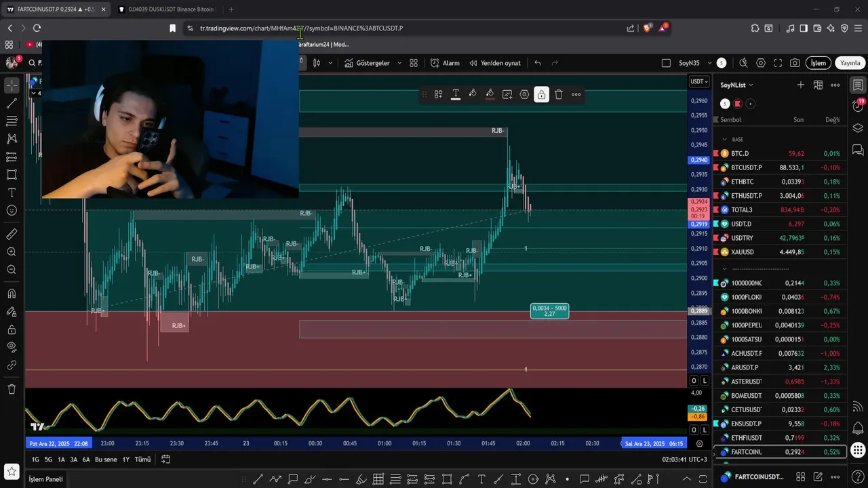Image resolution: width=868 pixels, height=488 pixels.
Task: Collapse the BASE watchlist section
Action: click(x=724, y=139)
